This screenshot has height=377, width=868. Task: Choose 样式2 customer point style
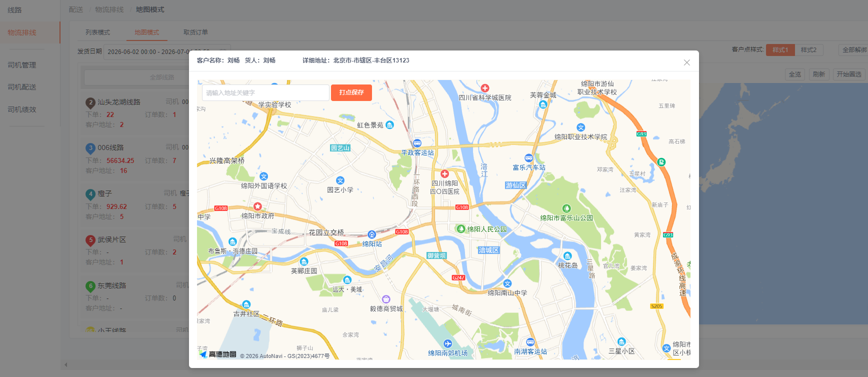808,50
